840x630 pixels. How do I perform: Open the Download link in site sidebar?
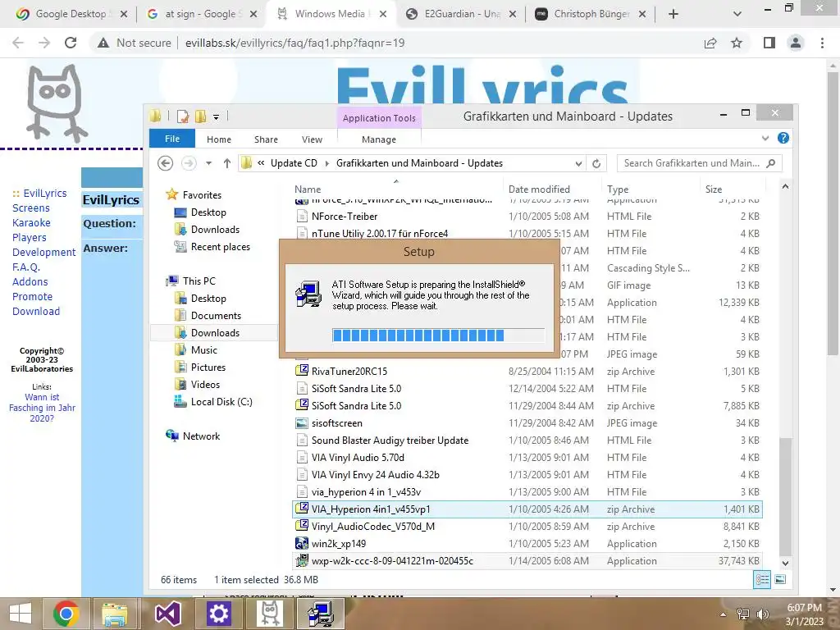coord(36,311)
